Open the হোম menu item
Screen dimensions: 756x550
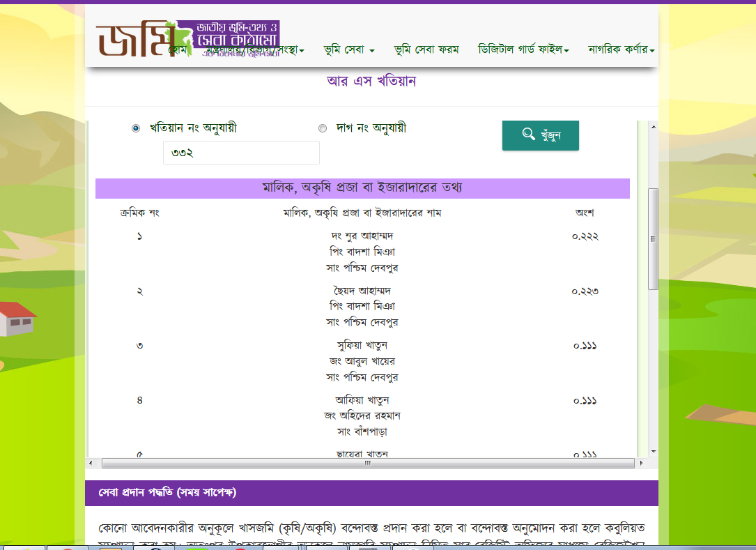(178, 49)
